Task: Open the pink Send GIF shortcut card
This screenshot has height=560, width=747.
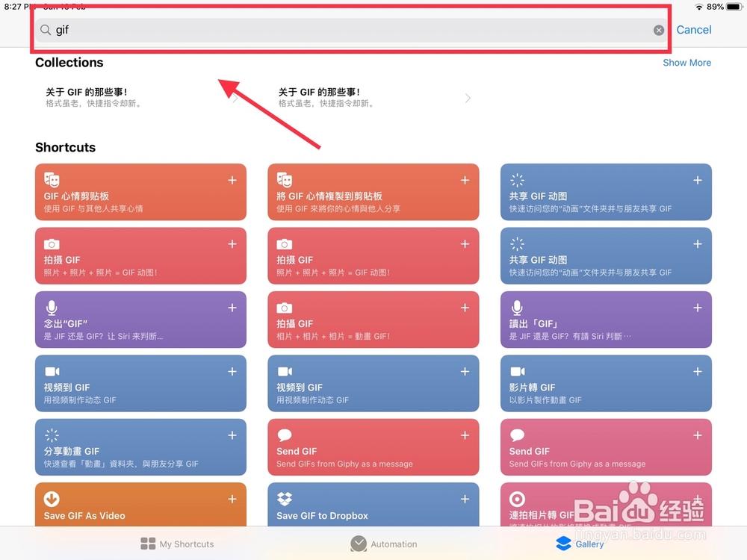Action: [x=606, y=447]
